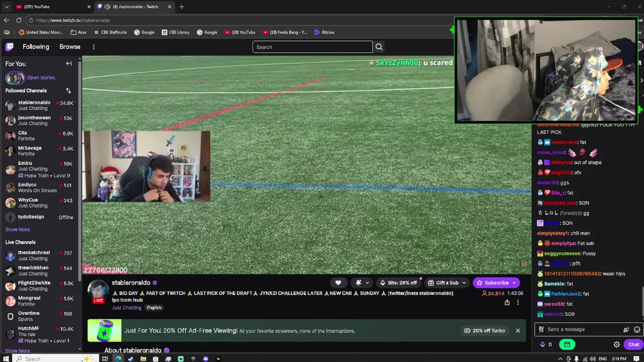The image size is (644, 362).
Task: Open the Browse page
Action: (70, 47)
